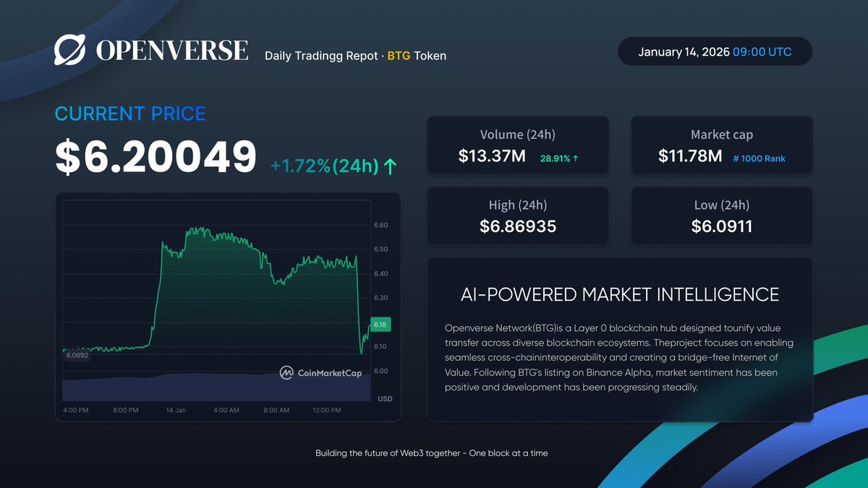Click the 09:00 UTC time text
Image resolution: width=868 pixels, height=488 pixels.
coord(762,52)
